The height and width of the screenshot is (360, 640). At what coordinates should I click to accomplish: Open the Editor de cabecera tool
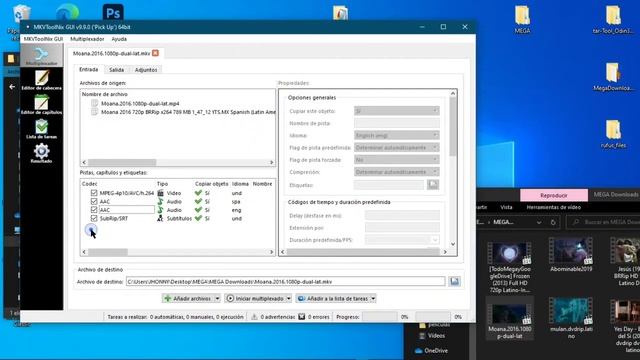point(41,80)
